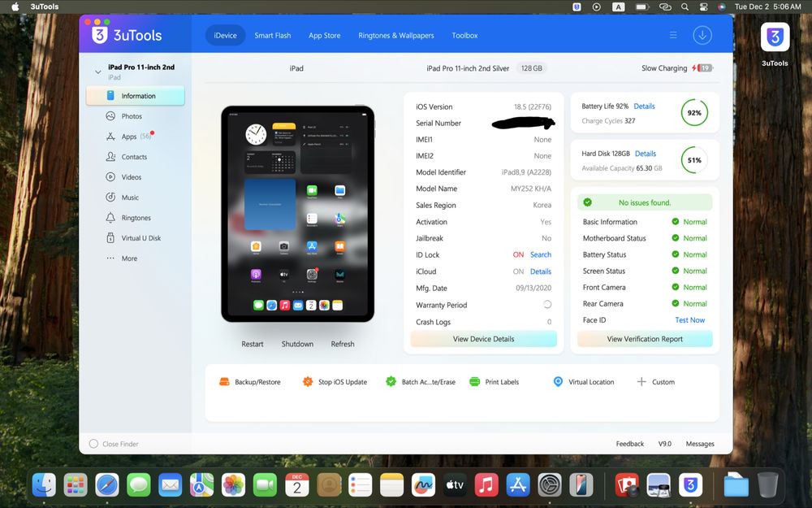The height and width of the screenshot is (508, 812).
Task: Click the Warranty Period loading spinner
Action: point(547,304)
